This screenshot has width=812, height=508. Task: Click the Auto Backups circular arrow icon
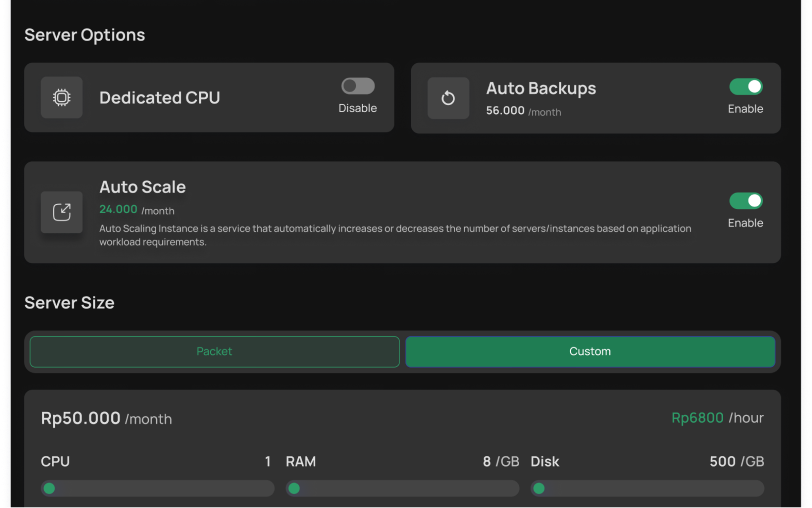click(x=448, y=98)
